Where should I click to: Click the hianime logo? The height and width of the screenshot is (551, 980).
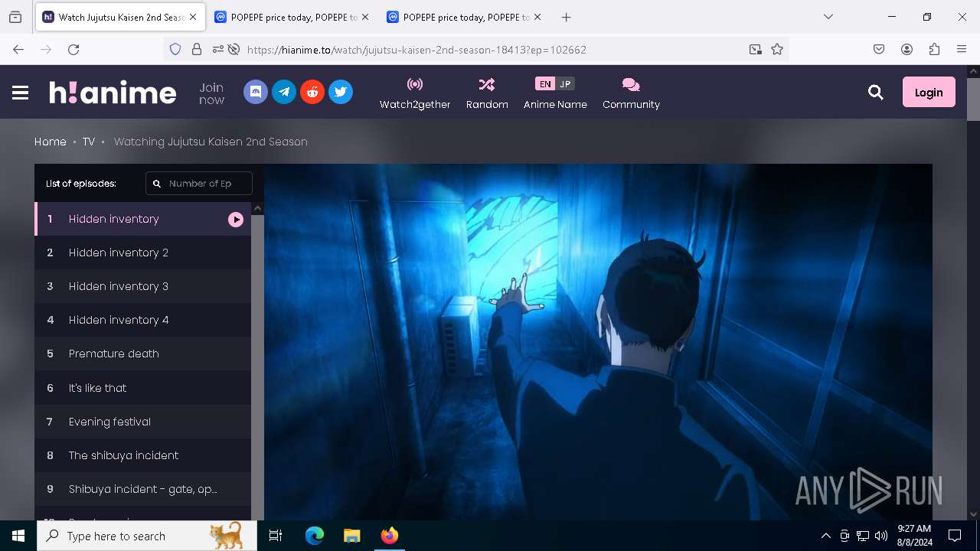113,93
